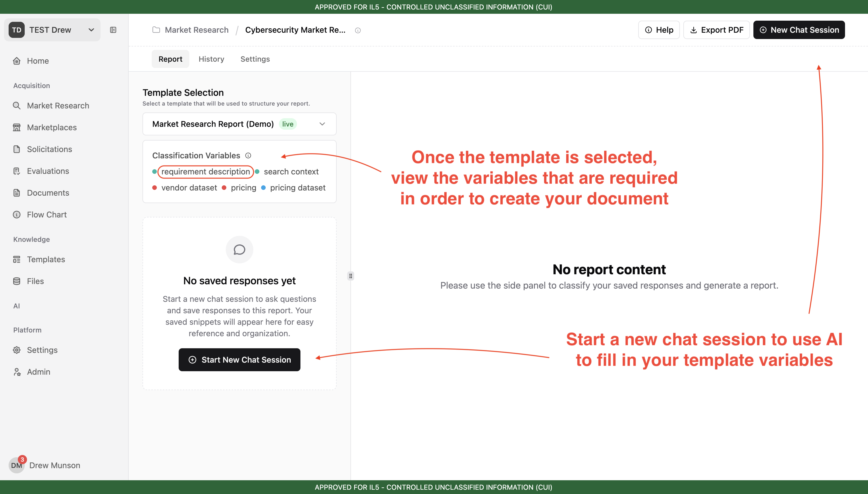The height and width of the screenshot is (494, 868).
Task: Click the Export PDF button
Action: point(717,30)
